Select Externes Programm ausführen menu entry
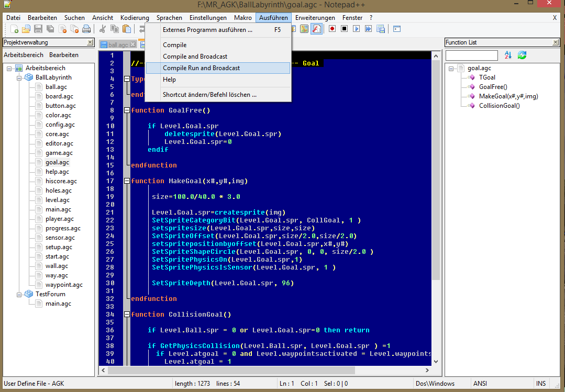This screenshot has width=565, height=392. (218, 30)
